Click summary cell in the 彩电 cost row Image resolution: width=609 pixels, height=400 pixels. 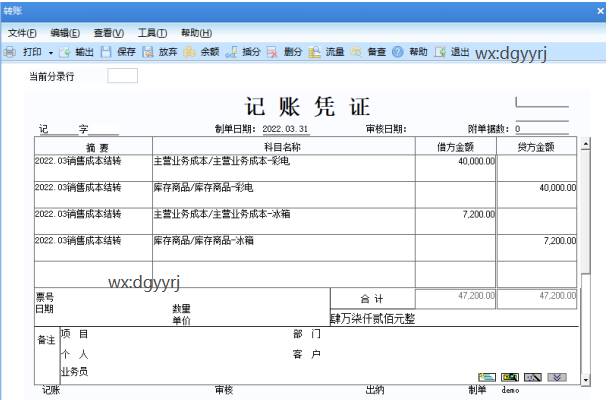[x=93, y=168]
